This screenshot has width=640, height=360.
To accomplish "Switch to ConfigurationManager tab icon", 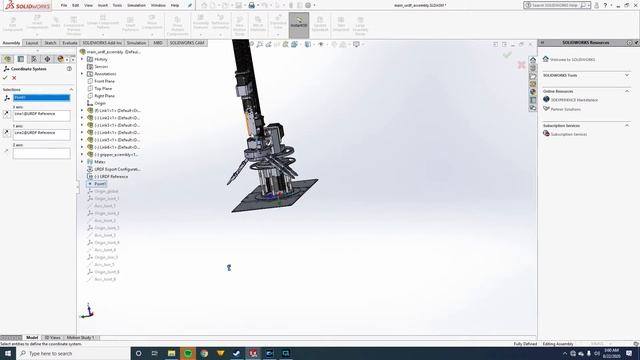I will [x=34, y=59].
